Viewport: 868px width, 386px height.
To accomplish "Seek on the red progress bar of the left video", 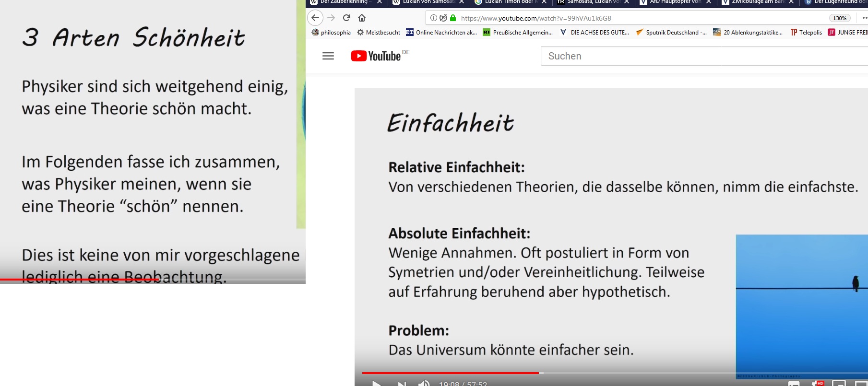I will [x=153, y=279].
